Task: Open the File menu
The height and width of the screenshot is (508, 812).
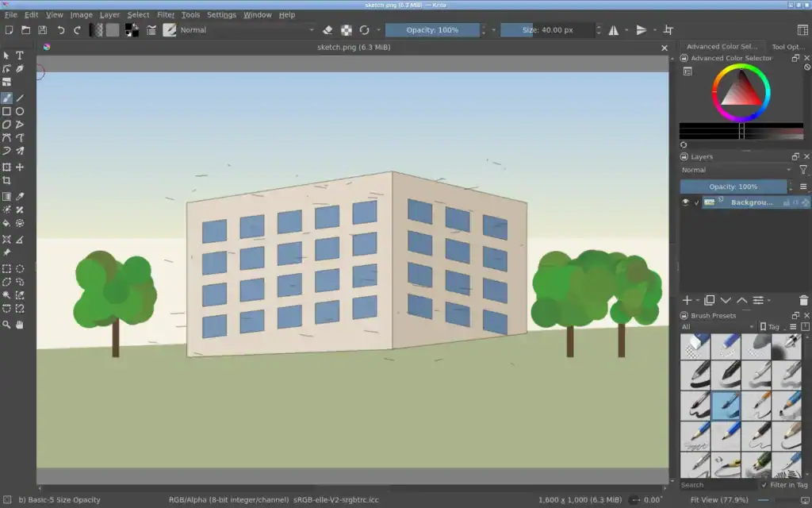Action: coord(10,14)
